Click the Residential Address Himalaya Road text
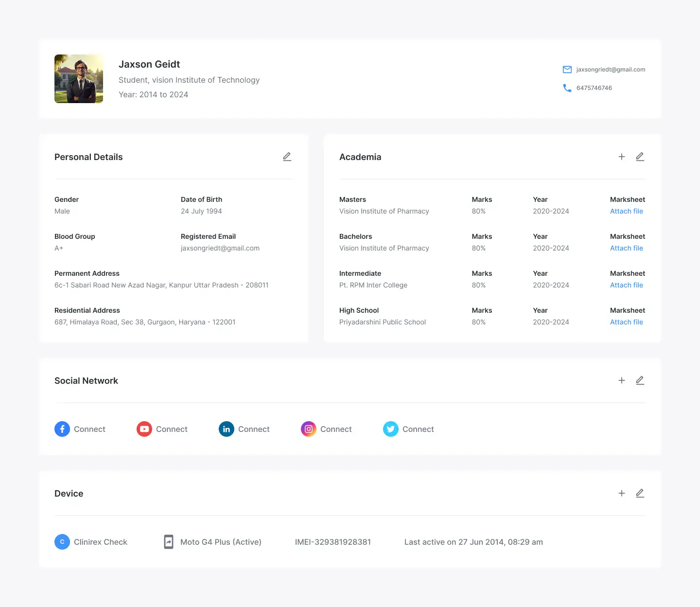 coord(145,322)
